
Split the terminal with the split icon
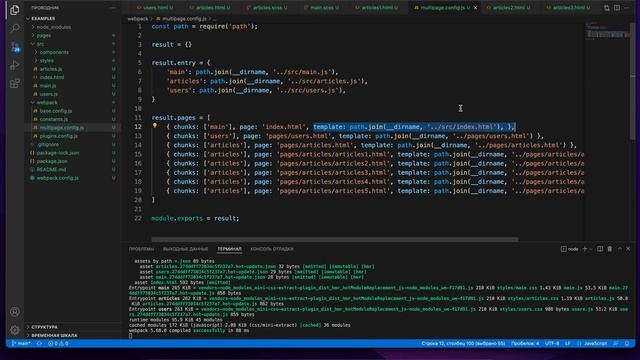tap(600, 249)
